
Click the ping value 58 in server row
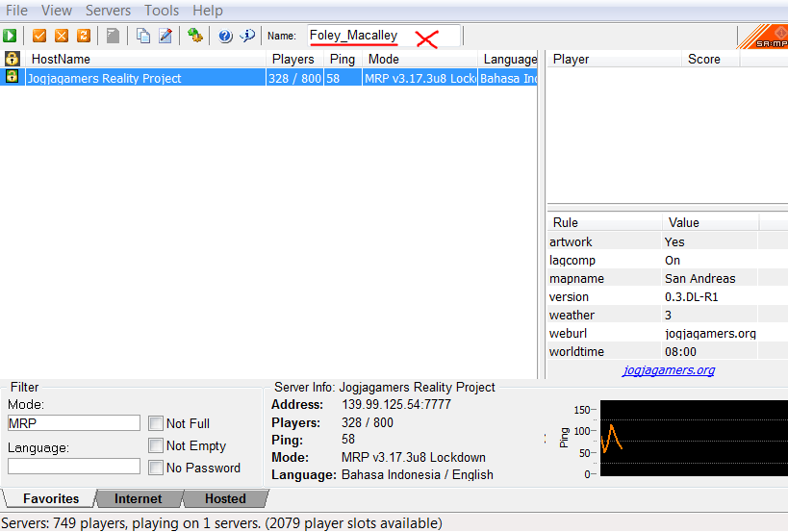tap(343, 78)
